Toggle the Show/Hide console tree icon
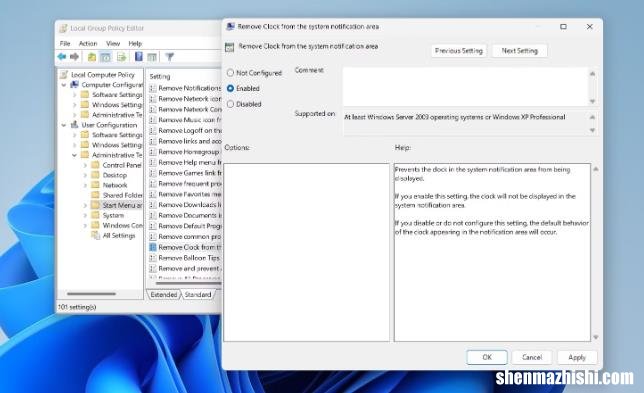This screenshot has width=644, height=393. [106, 57]
